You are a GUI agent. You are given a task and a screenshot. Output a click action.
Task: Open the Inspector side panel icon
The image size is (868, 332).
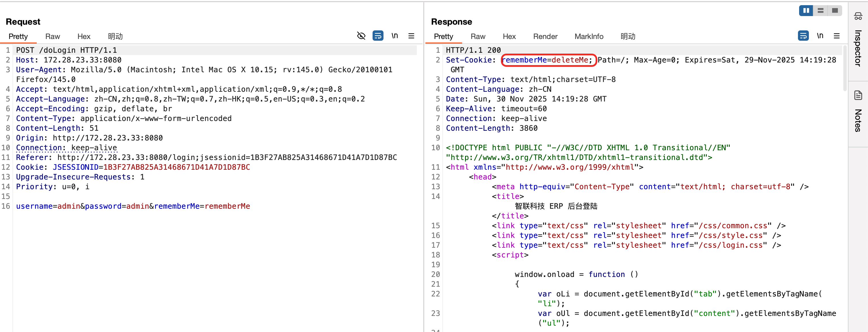pyautogui.click(x=858, y=16)
